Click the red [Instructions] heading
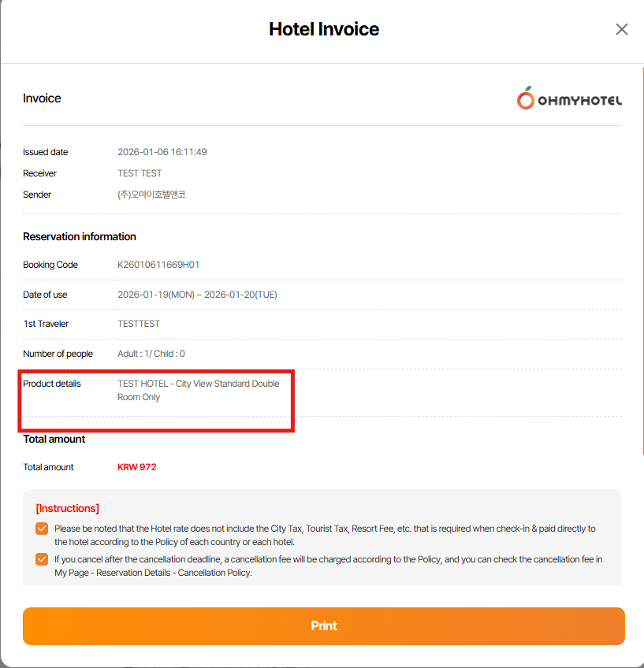Screen dimensions: 644x668 68,509
